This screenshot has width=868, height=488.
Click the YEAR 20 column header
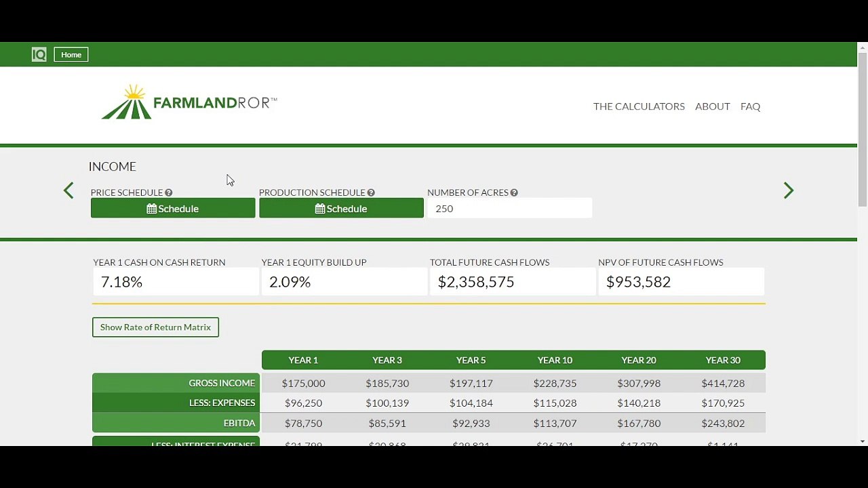639,360
